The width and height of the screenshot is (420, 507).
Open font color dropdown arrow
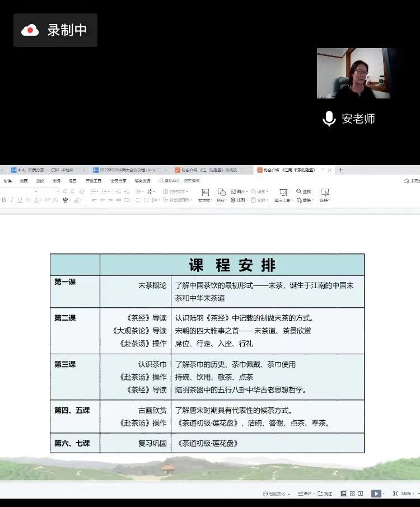click(41, 200)
